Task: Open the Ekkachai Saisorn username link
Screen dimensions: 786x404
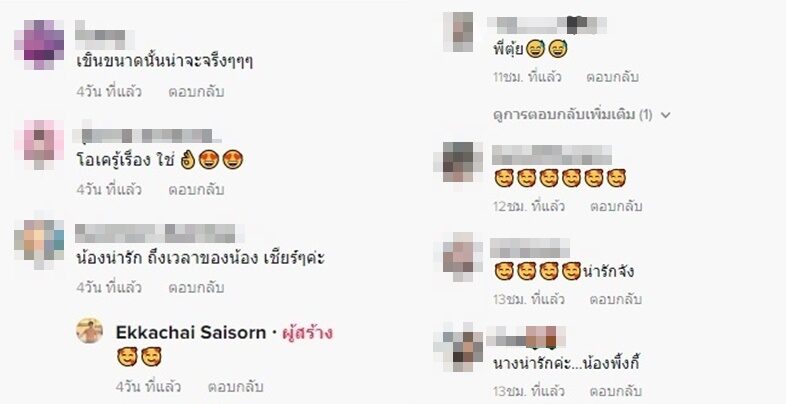Action: (190, 332)
